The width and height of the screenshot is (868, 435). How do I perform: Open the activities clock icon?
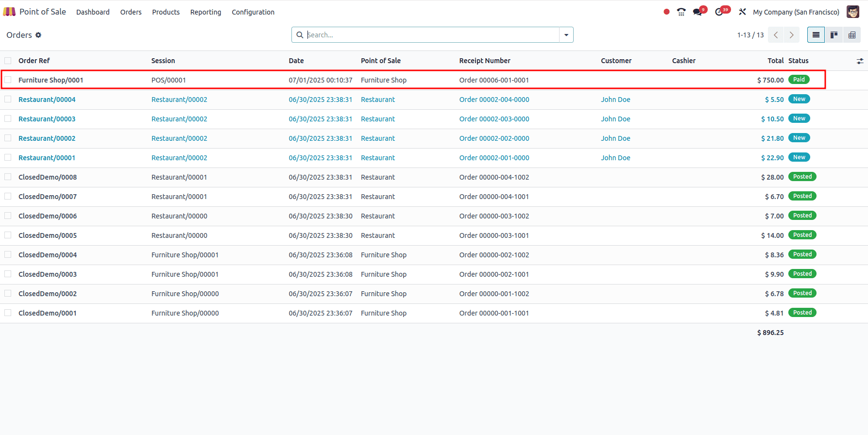[x=719, y=12]
